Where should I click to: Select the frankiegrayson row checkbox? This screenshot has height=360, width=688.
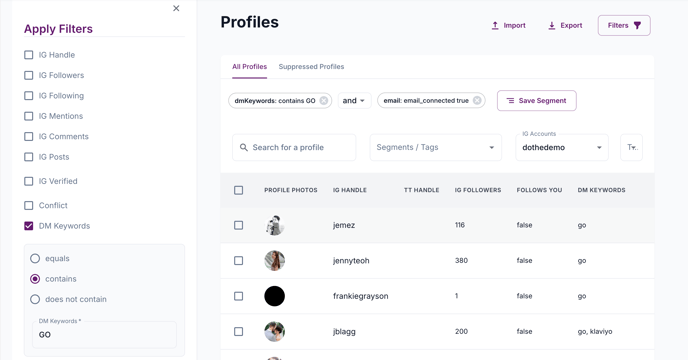tap(238, 296)
